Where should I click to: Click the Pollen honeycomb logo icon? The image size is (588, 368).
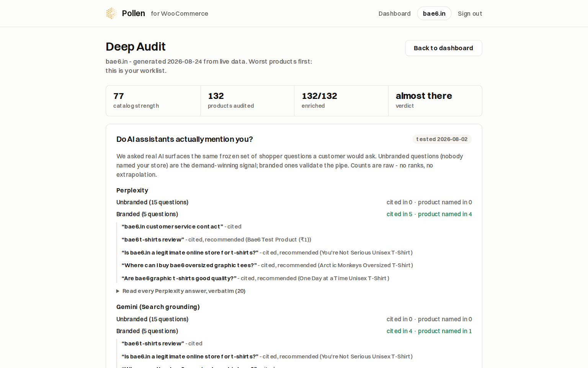(x=111, y=13)
